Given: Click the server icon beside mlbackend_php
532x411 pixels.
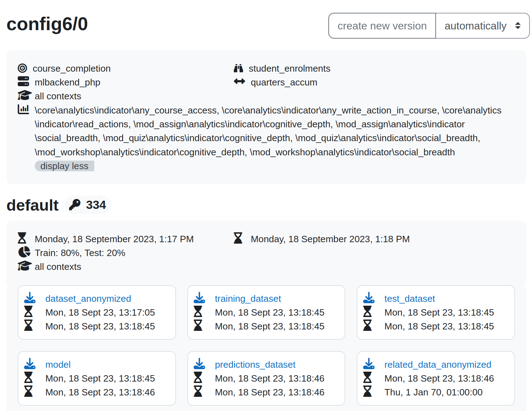Looking at the screenshot, I should click(x=23, y=82).
